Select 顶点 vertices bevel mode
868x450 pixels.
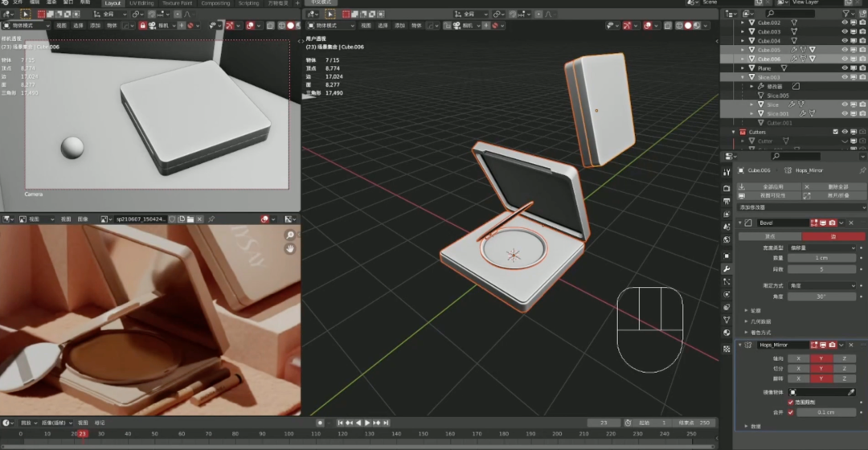769,236
